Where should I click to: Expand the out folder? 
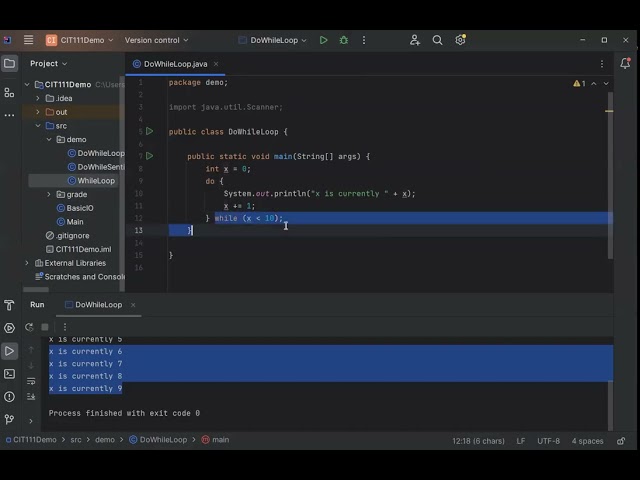click(38, 112)
